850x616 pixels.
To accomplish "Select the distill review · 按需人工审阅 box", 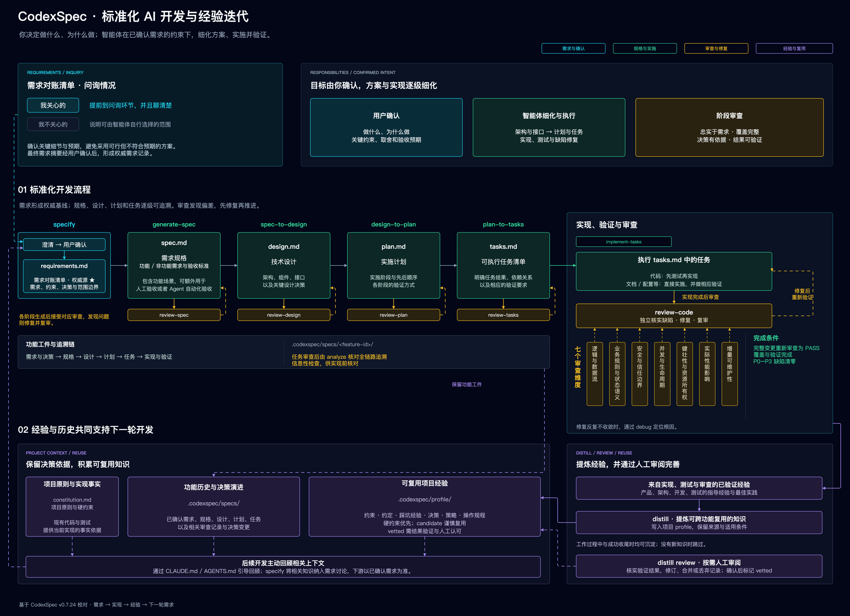I will 699,566.
